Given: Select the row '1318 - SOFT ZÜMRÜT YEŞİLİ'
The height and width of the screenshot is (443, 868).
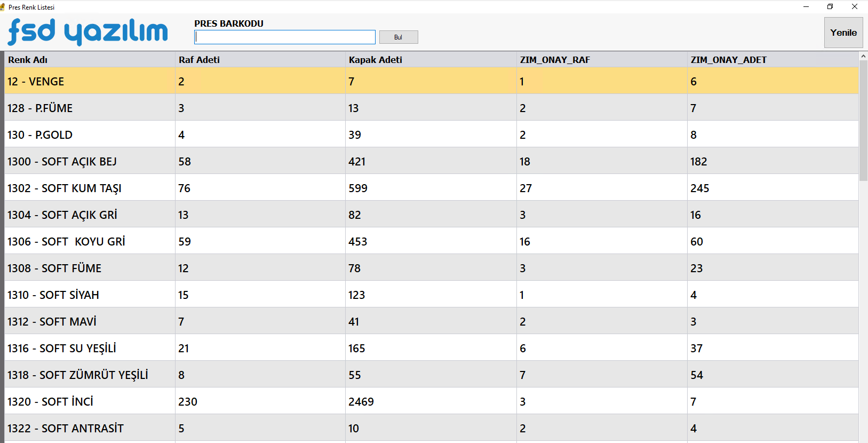Looking at the screenshot, I should coord(432,374).
